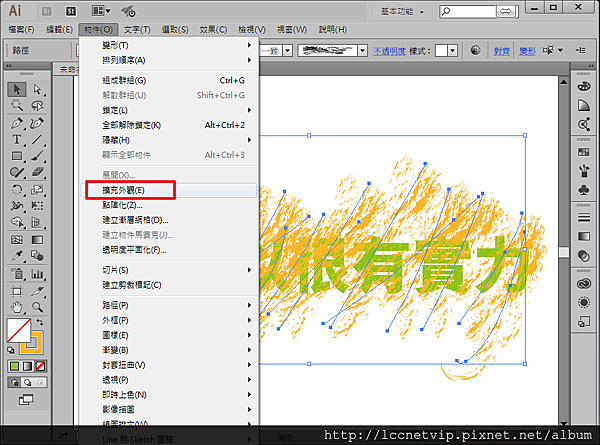Open the 效果(C) menu

213,29
